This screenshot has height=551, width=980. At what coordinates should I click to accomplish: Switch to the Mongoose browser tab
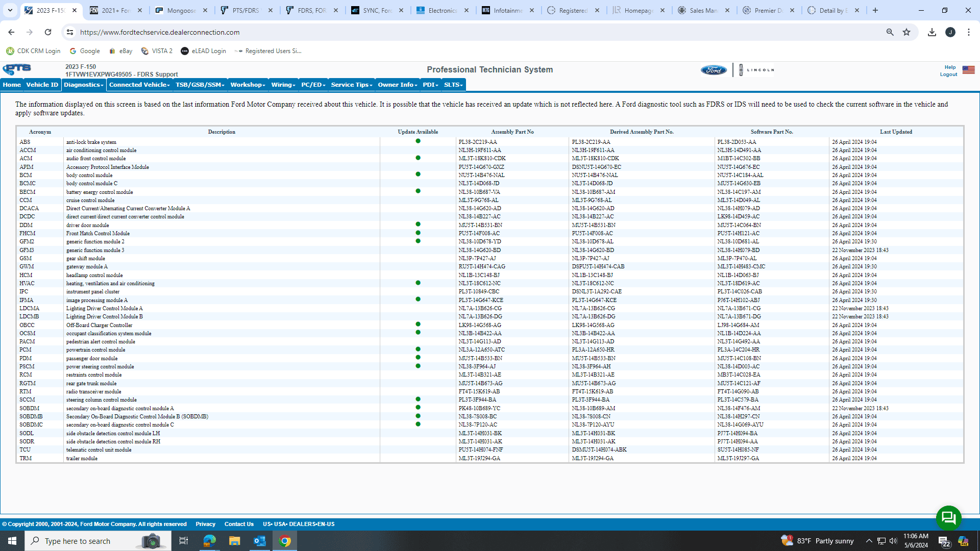click(x=181, y=10)
